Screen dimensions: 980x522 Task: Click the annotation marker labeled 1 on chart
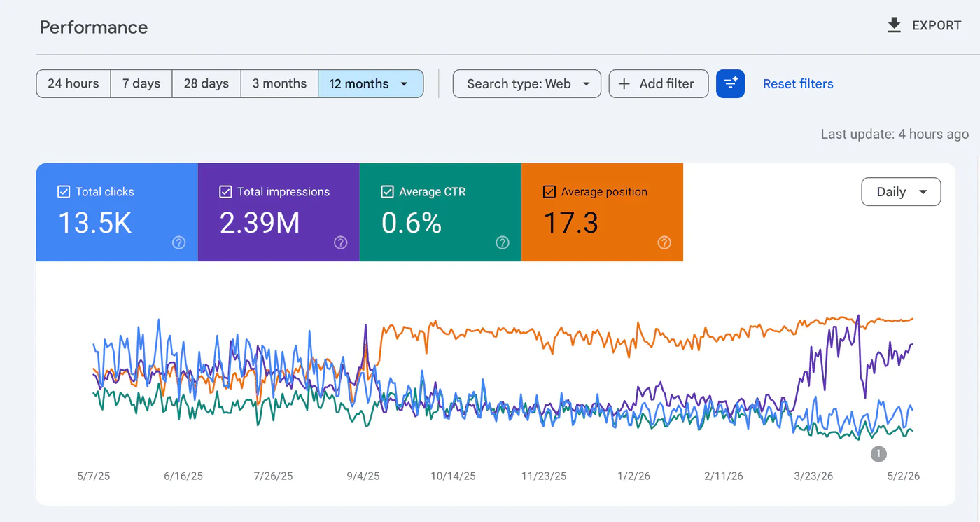tap(878, 453)
